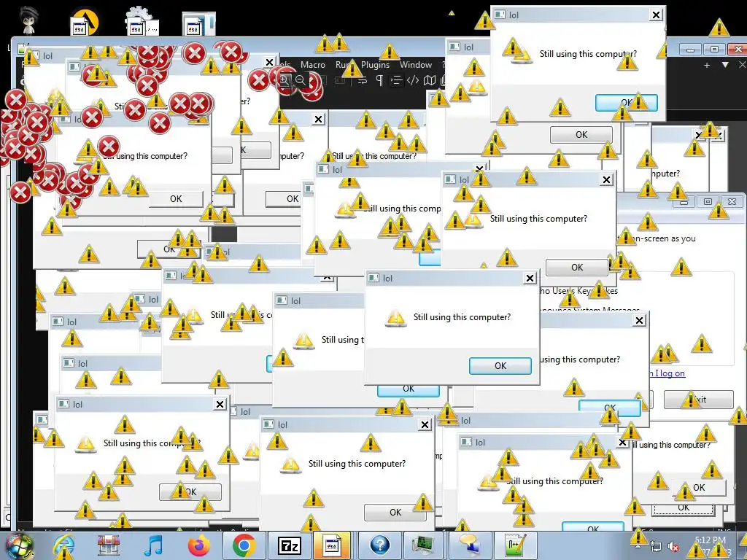Click the muted speaker tray icon
Viewport: 747px width, 560px height.
pyautogui.click(x=673, y=547)
